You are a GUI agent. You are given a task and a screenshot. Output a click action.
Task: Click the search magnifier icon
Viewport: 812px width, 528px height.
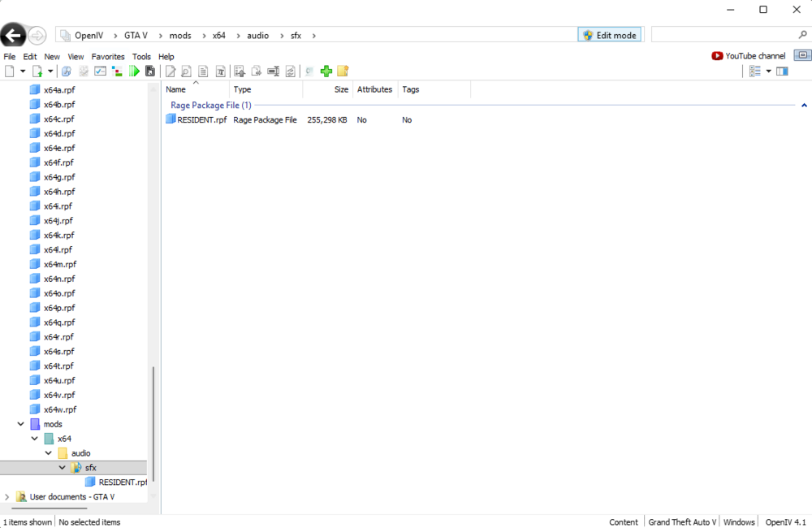803,35
